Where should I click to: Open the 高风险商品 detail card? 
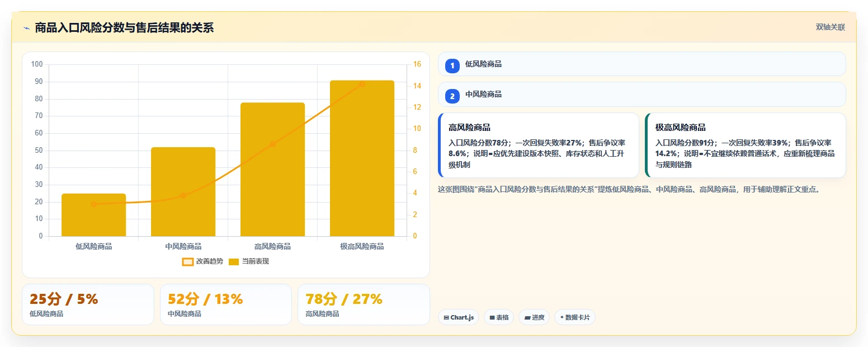point(538,146)
